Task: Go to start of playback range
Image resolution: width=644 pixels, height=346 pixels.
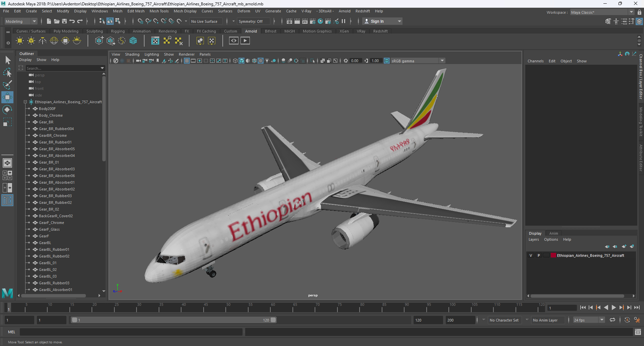Action: (583, 307)
